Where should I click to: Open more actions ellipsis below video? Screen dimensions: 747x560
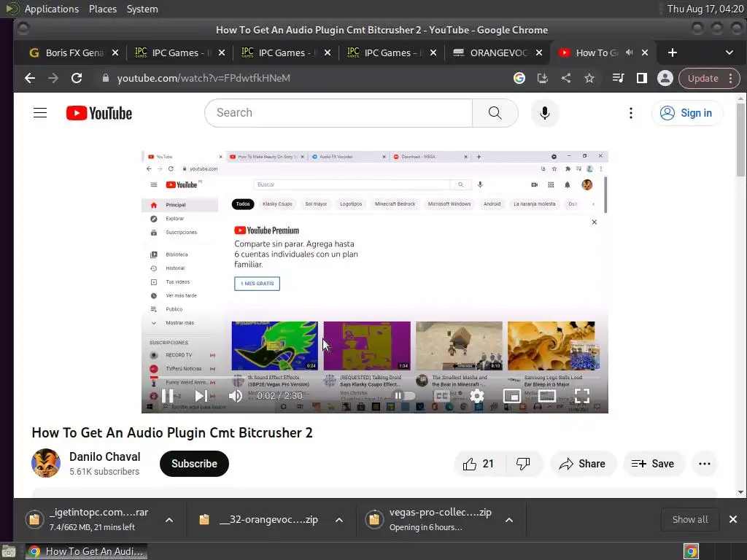(705, 464)
